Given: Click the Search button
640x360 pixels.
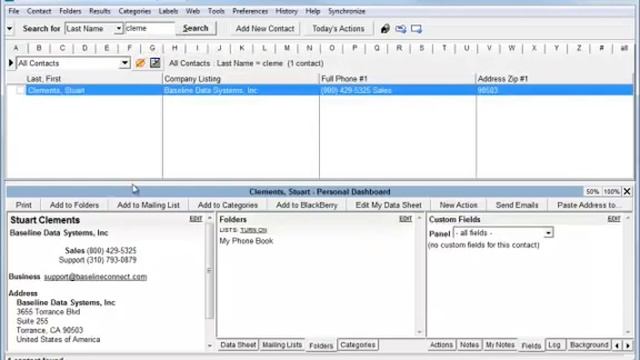Looking at the screenshot, I should tap(196, 28).
